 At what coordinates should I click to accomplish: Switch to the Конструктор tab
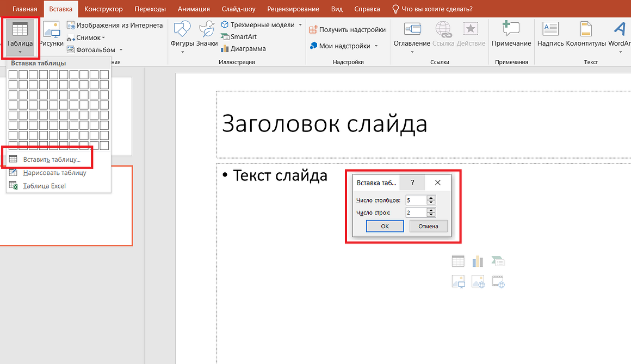(103, 9)
